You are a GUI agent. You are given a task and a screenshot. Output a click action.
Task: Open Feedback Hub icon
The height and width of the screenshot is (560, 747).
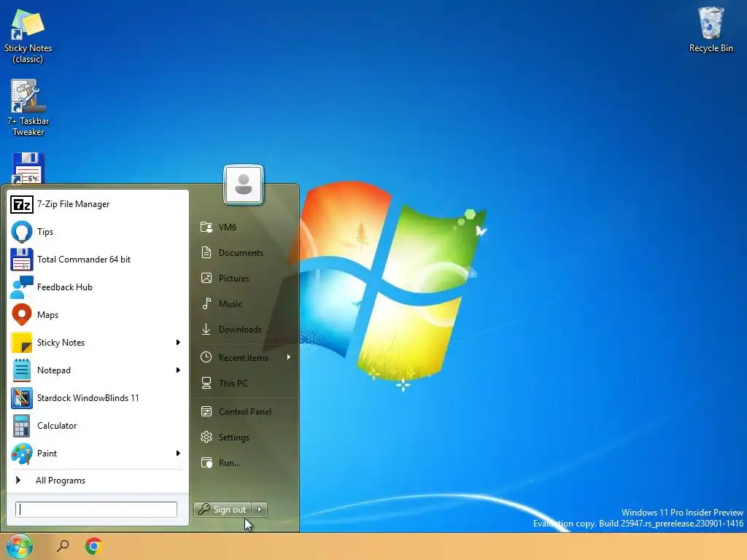point(21,287)
